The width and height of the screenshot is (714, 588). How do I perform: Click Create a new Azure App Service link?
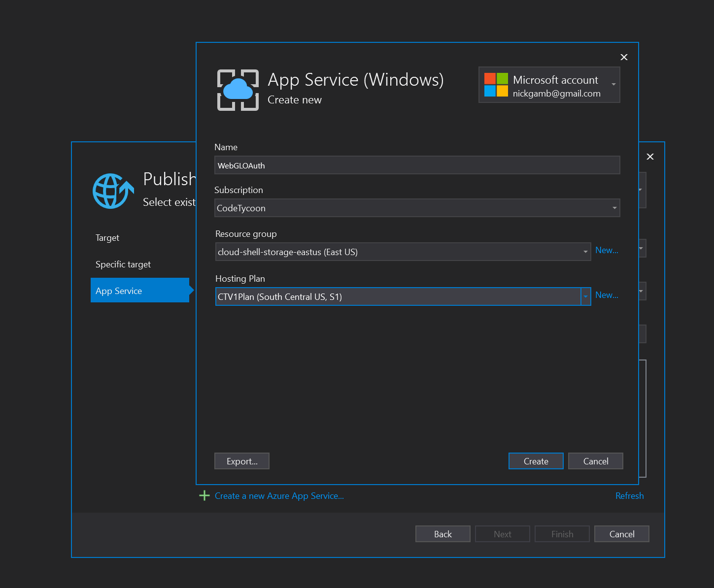click(x=279, y=496)
